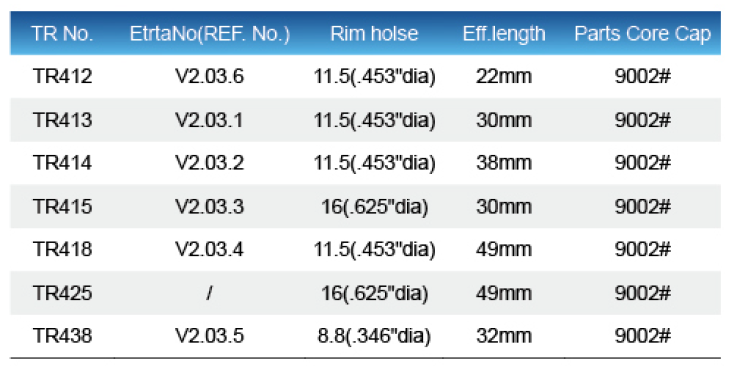Click the Parts Core Cap header
Screen dimensions: 729x366
[x=643, y=34]
